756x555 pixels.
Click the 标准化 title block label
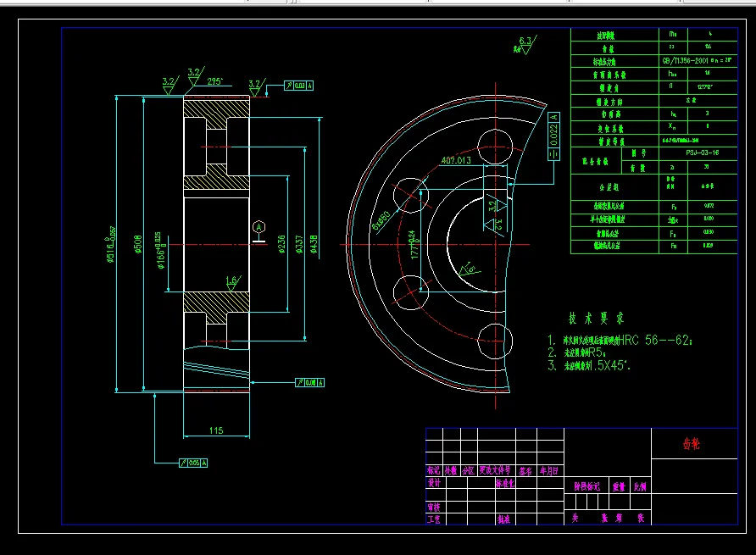505,483
